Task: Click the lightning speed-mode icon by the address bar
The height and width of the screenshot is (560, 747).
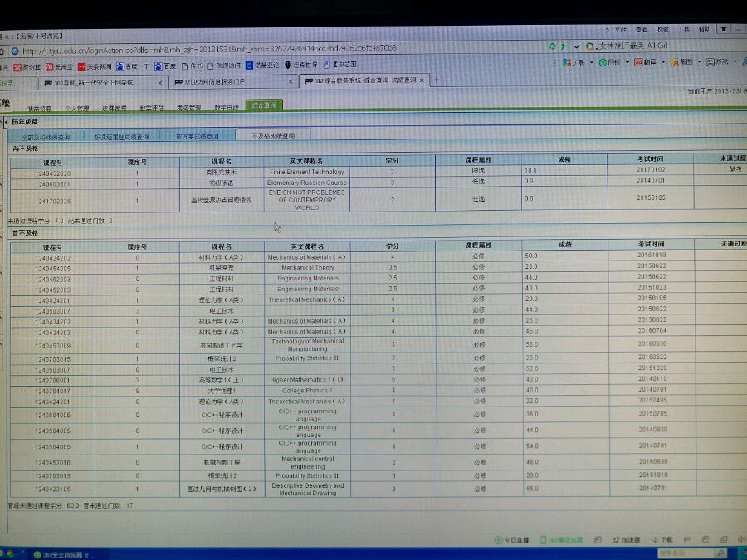Action: coord(564,46)
